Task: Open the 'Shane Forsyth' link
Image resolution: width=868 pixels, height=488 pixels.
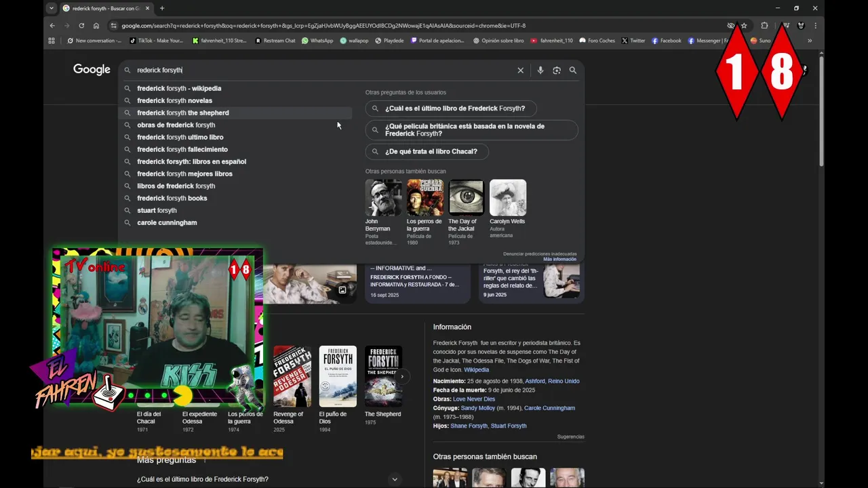Action: click(x=469, y=426)
